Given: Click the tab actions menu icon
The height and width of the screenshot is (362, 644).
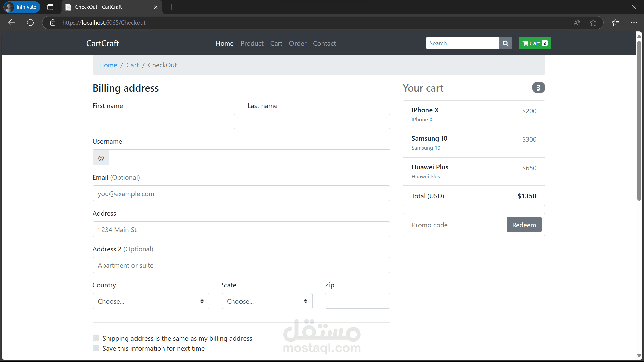Looking at the screenshot, I should pos(50,7).
